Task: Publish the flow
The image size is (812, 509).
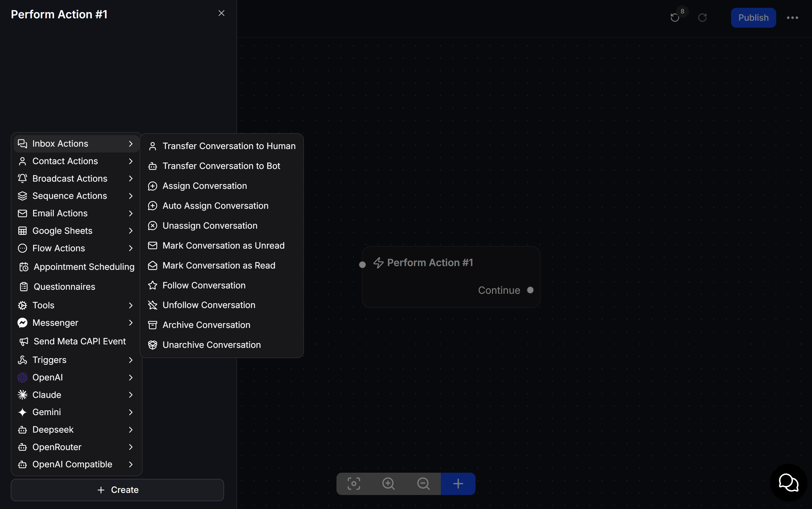Action: coord(753,17)
